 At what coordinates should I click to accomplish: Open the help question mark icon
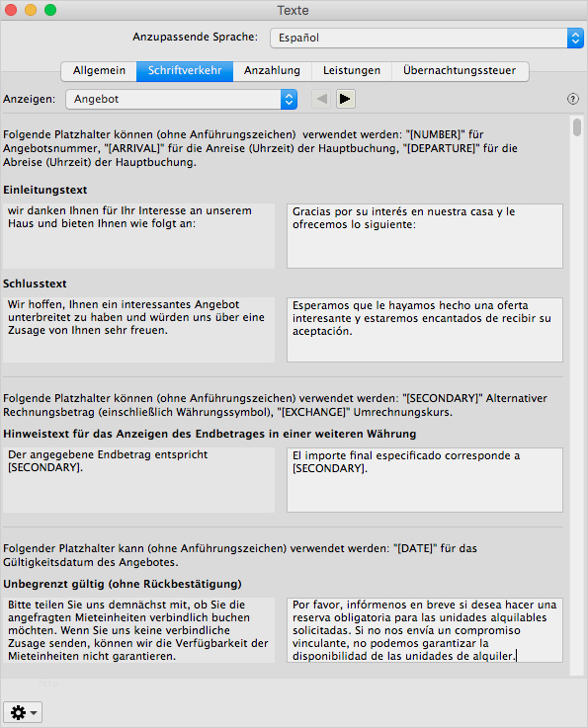tap(572, 99)
